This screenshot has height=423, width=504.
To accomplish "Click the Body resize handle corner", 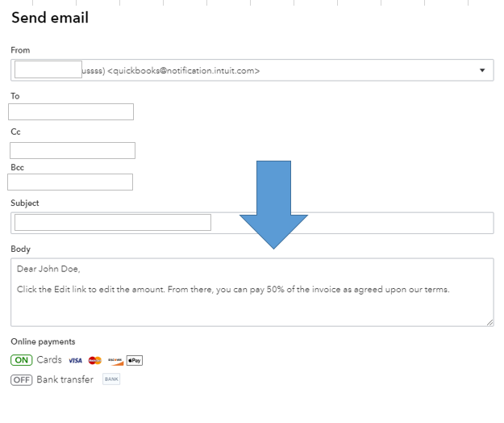I will click(489, 321).
